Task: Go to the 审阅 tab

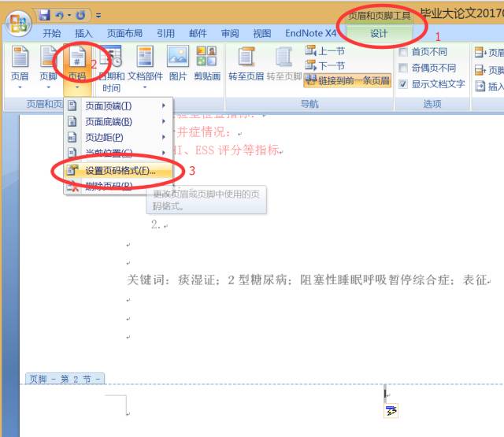Action: tap(230, 33)
